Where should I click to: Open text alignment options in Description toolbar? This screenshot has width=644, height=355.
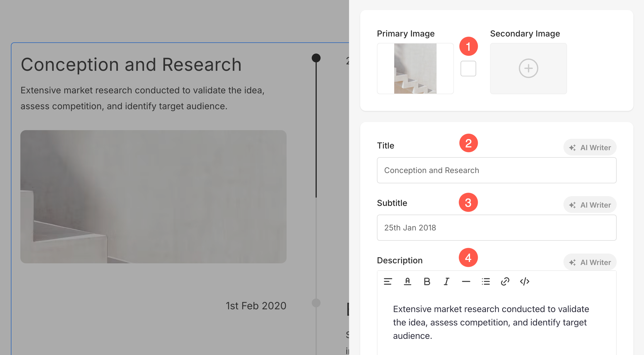(388, 281)
